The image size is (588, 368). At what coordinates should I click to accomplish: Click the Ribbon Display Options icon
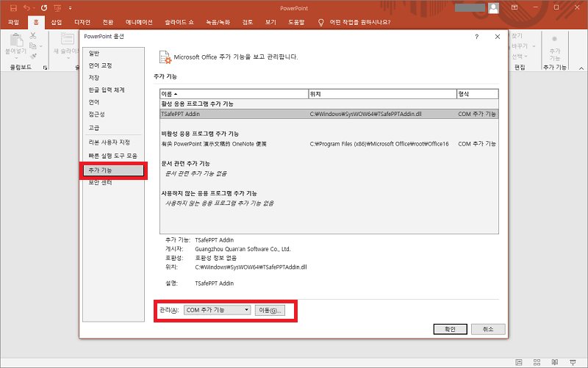[514, 7]
